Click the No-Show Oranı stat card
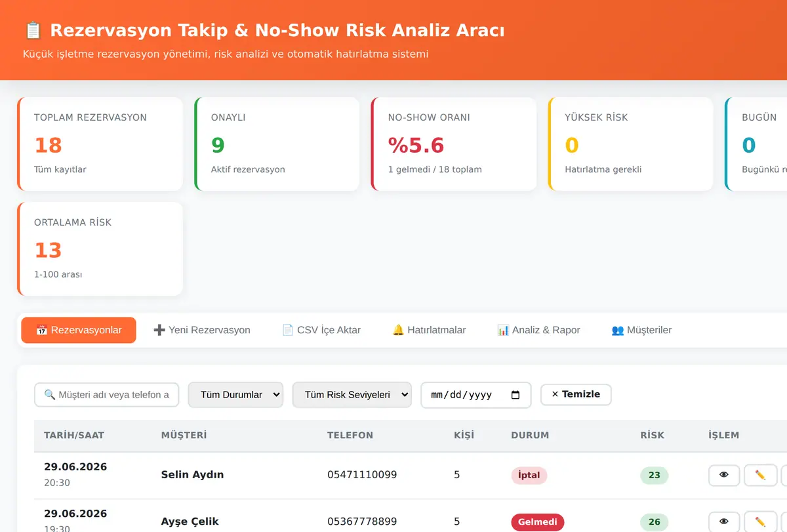 click(x=454, y=144)
